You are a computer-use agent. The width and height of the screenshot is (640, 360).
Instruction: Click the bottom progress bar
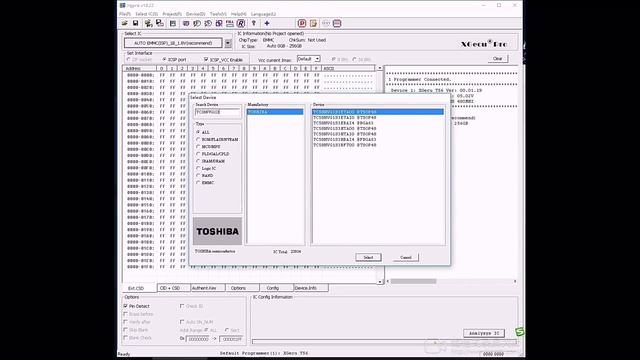tap(384, 342)
